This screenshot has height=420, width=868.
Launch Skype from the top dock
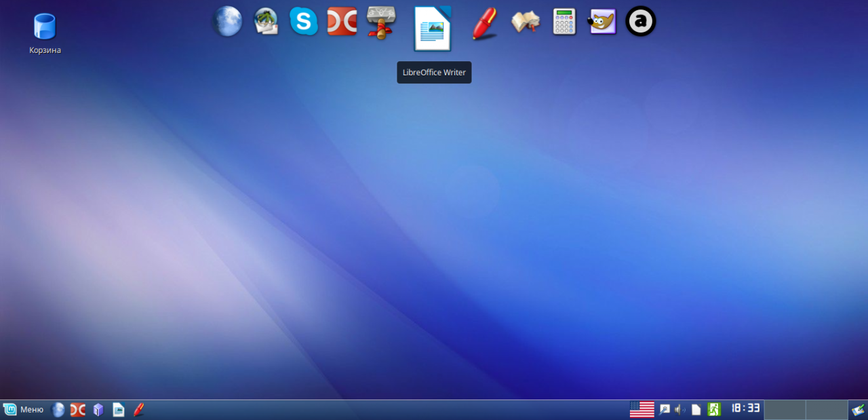(x=304, y=22)
